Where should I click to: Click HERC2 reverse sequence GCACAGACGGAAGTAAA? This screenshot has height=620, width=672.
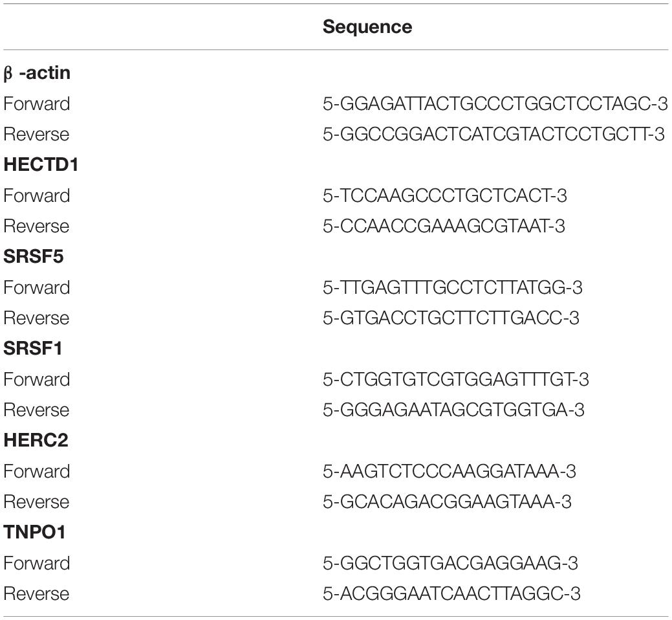[x=447, y=502]
